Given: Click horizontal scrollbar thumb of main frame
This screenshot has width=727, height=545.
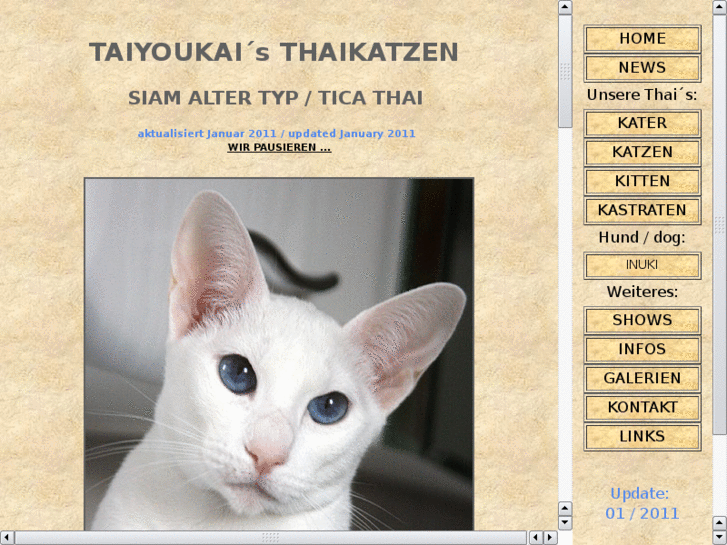Looking at the screenshot, I should coord(270,538).
